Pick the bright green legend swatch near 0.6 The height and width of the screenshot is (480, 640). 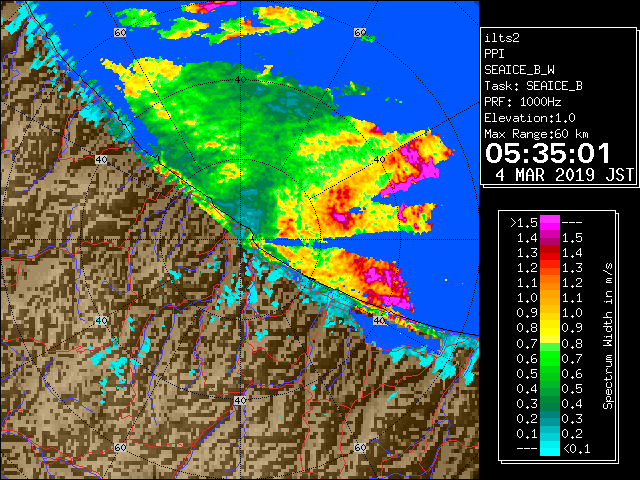click(550, 358)
